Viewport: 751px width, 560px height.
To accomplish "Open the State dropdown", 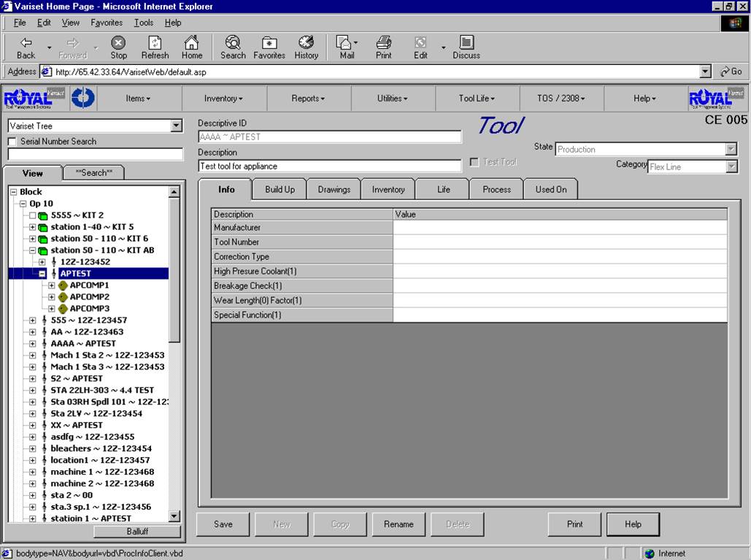I will tap(731, 150).
